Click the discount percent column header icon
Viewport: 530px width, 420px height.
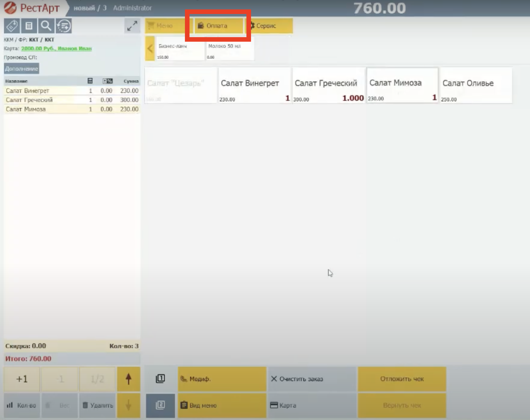(x=108, y=81)
